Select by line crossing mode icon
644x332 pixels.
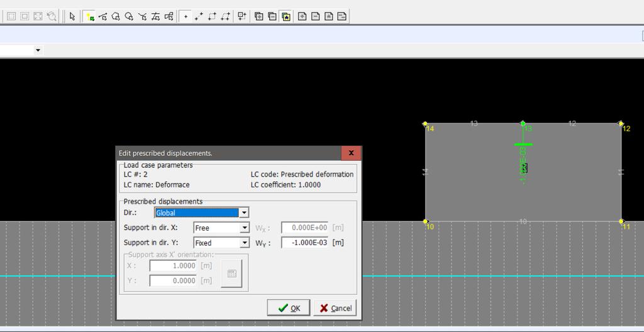pyautogui.click(x=199, y=16)
